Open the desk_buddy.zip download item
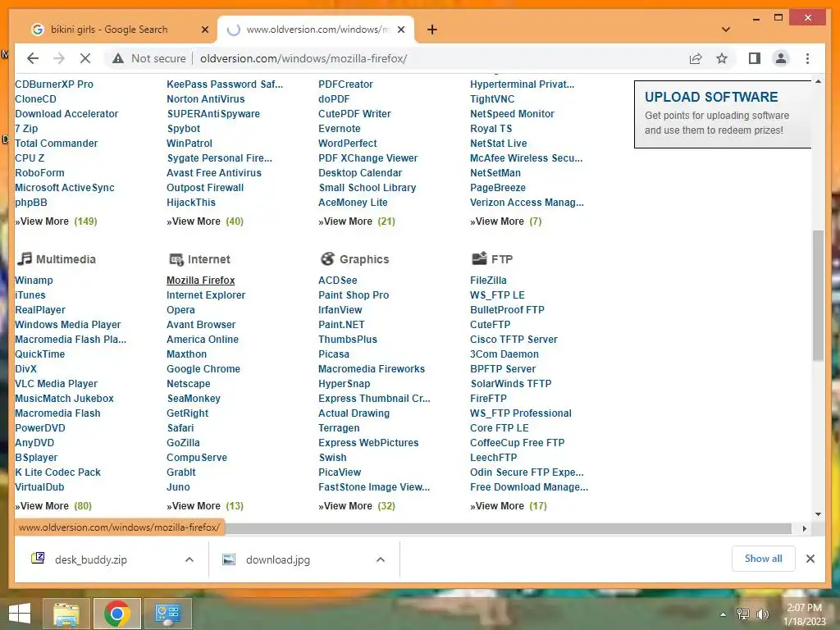This screenshot has width=840, height=630. (x=91, y=559)
